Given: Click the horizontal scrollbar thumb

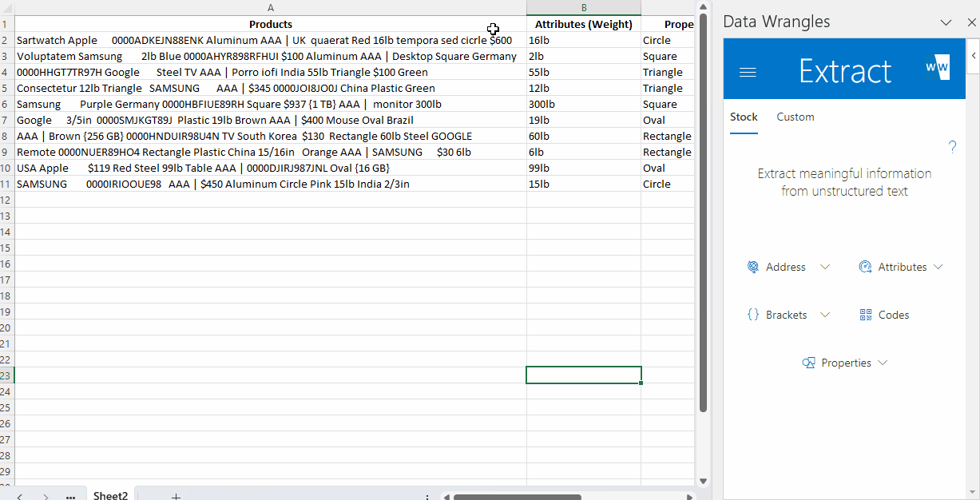Looking at the screenshot, I should pos(518,497).
